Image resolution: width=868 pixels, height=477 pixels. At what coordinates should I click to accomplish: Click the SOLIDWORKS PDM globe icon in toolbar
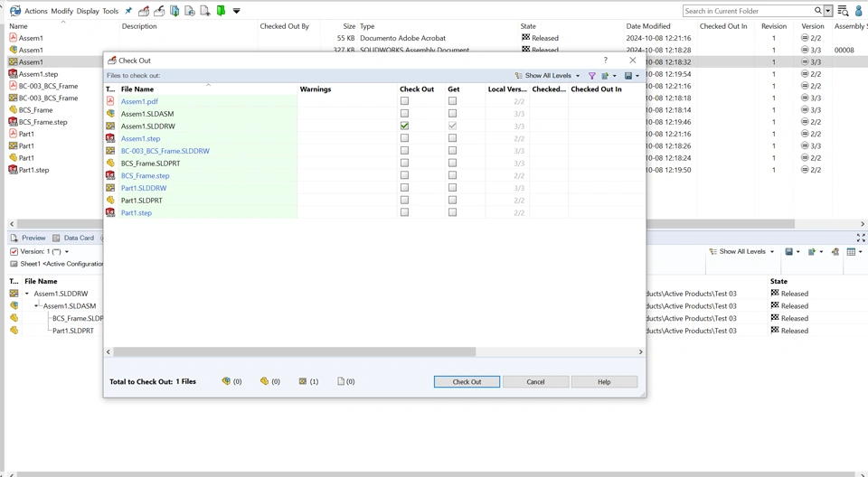tap(15, 11)
